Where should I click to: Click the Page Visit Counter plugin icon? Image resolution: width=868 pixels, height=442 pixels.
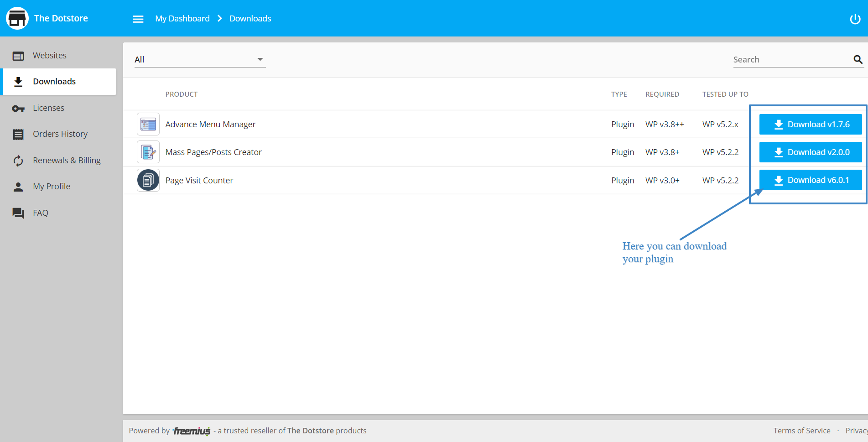tap(148, 180)
